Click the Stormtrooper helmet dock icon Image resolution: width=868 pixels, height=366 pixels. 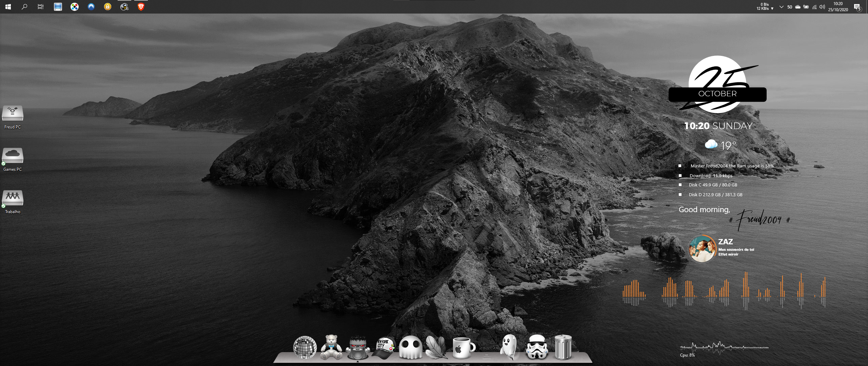[537, 347]
